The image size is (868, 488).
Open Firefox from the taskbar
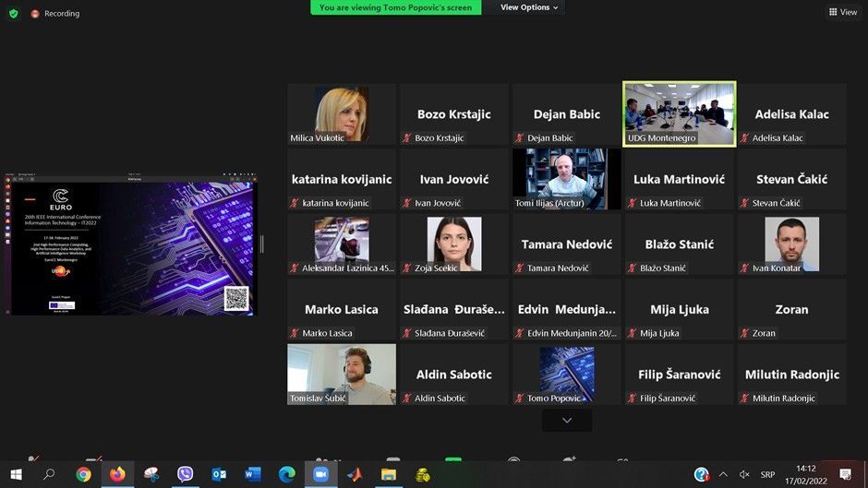(117, 474)
